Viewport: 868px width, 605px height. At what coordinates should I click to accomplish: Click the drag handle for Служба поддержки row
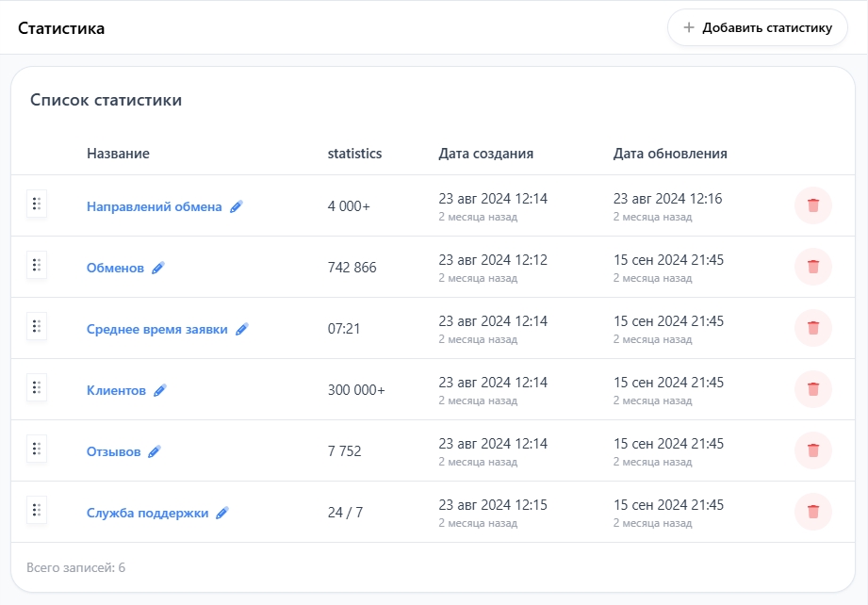pyautogui.click(x=37, y=510)
